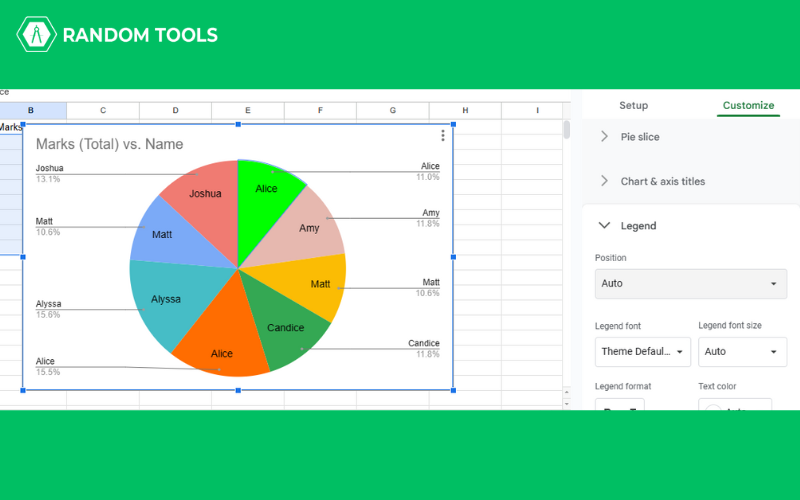Click the Joshua 13.1% legend label
Screen dimensions: 800x500
pos(49,173)
